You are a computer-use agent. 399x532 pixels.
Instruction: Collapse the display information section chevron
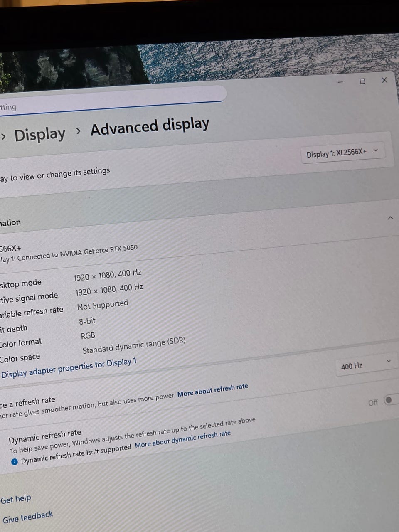390,218
